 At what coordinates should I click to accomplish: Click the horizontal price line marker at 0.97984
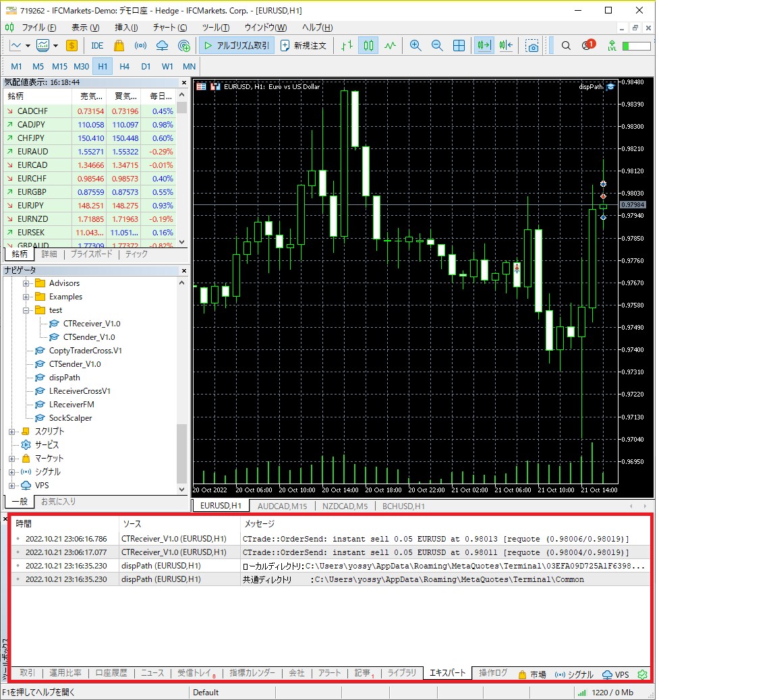tap(633, 204)
